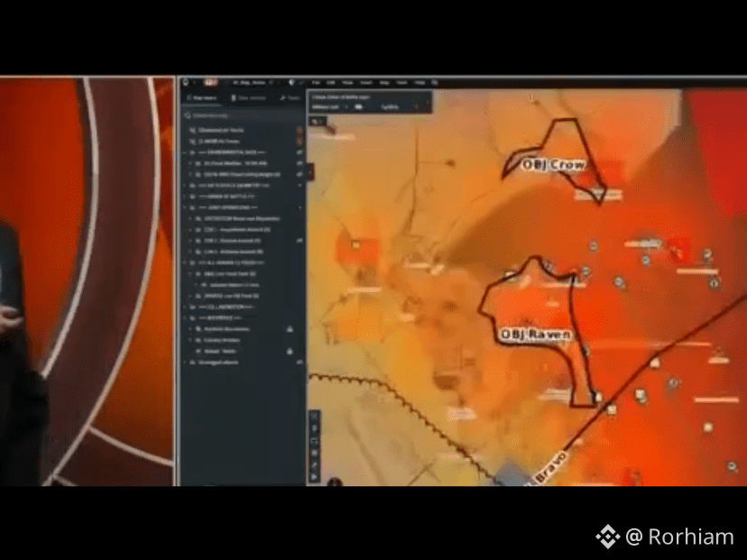Open the Map menu

coord(384,82)
